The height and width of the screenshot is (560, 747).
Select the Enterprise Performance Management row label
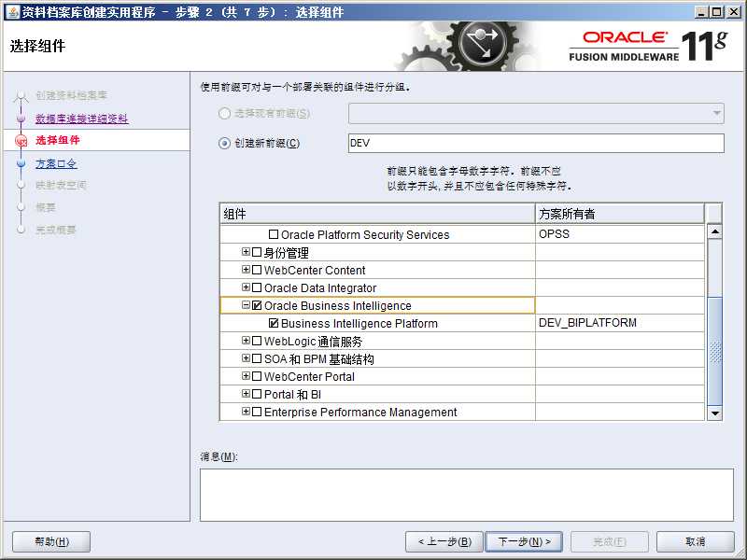(360, 412)
